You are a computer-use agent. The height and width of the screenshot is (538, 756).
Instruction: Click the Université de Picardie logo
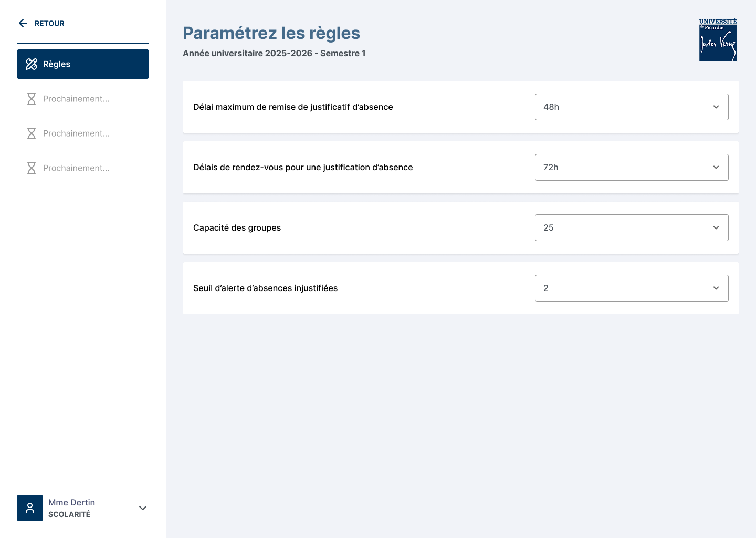718,40
